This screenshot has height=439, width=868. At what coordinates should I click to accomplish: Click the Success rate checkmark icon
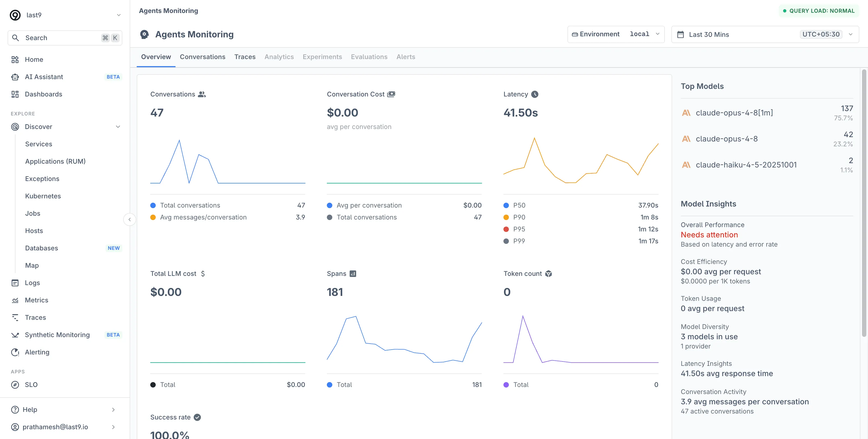point(197,417)
